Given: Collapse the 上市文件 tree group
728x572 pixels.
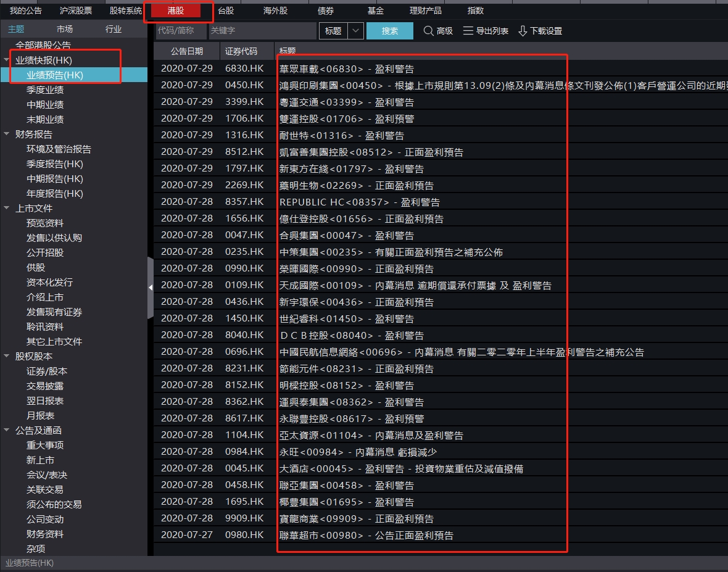Looking at the screenshot, I should 7,208.
